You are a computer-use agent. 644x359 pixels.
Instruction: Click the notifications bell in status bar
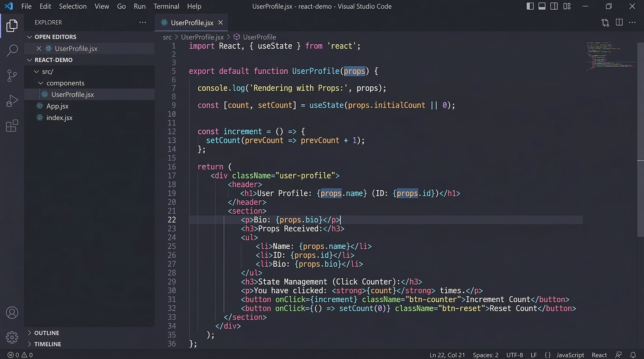[x=633, y=355]
